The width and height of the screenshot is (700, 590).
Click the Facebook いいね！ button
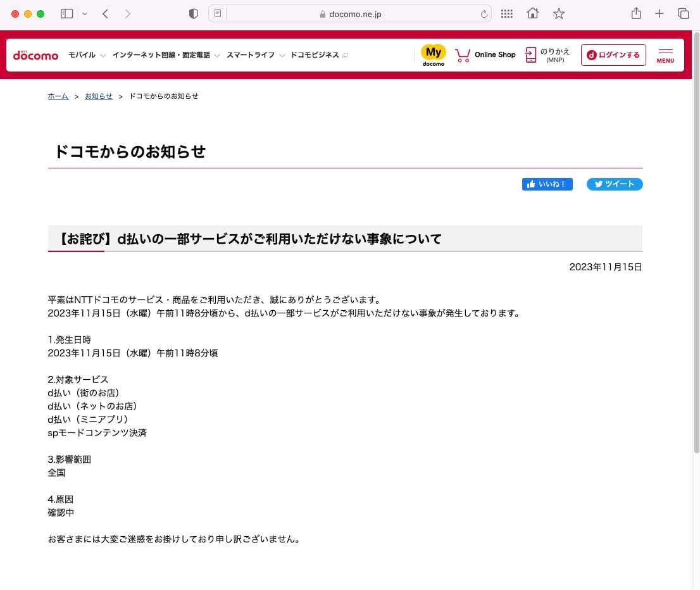[547, 184]
